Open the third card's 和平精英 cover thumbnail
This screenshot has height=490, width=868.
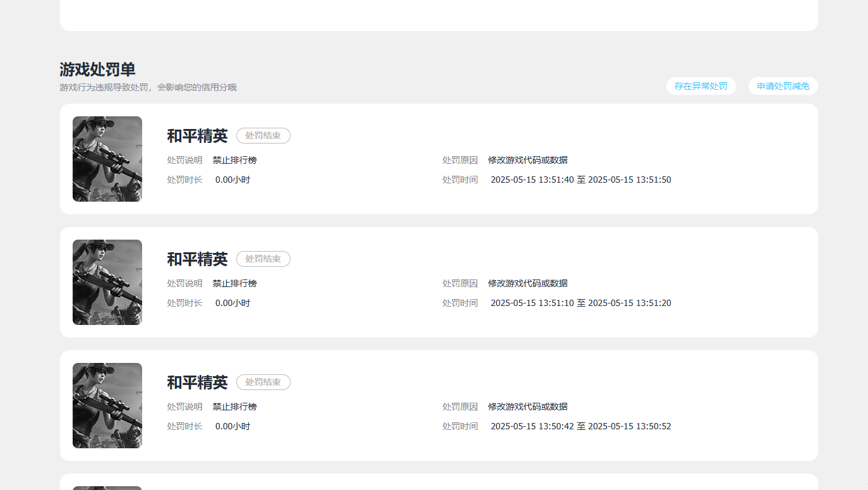tap(107, 405)
